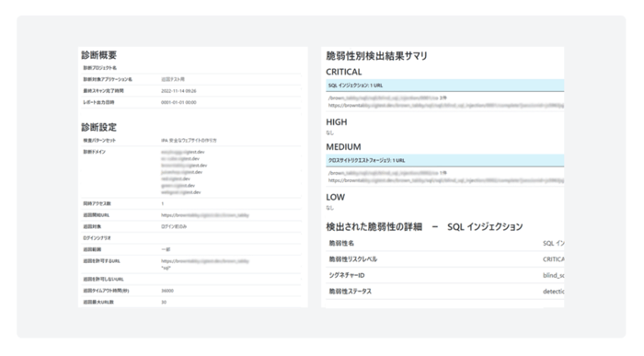The image size is (644, 356).
Task: Open the https URL under 巡回を許可するURL
Action: tap(205, 261)
